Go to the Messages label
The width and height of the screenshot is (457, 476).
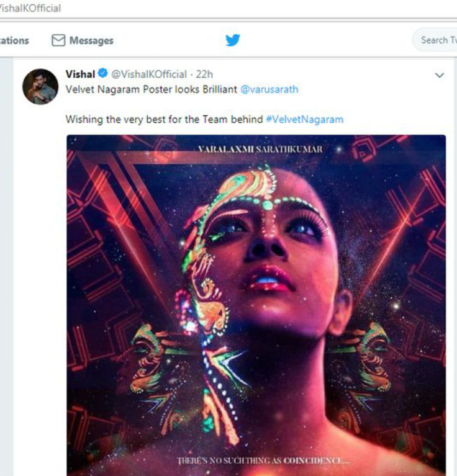pyautogui.click(x=91, y=40)
